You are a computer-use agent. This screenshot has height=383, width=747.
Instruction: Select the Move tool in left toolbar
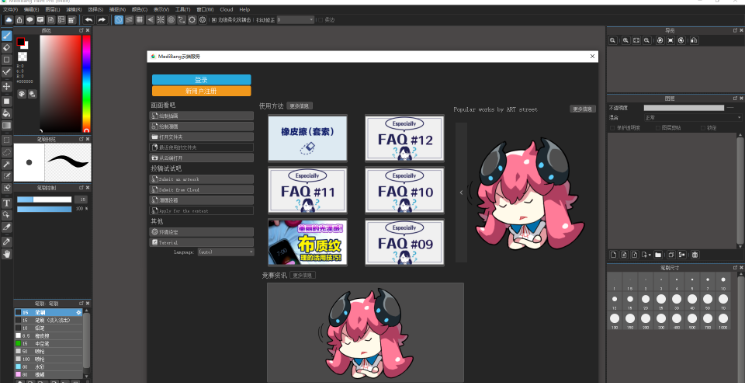tap(7, 86)
